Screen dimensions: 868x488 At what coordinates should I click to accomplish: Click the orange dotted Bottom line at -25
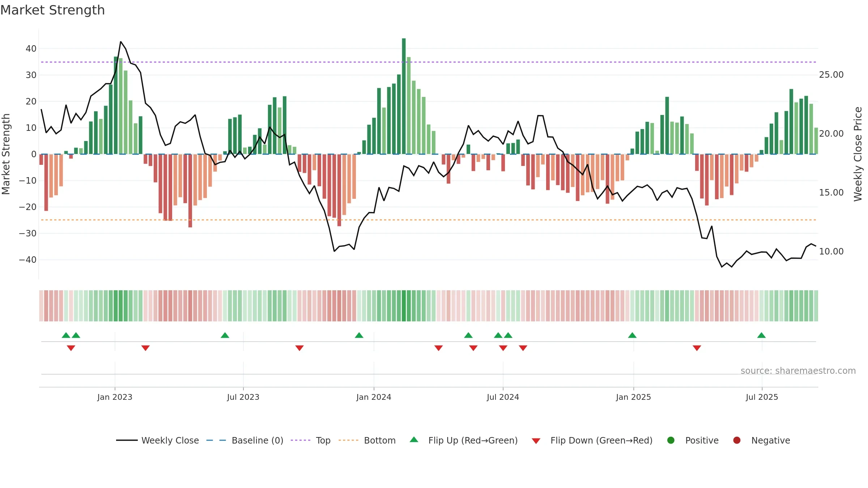(429, 220)
